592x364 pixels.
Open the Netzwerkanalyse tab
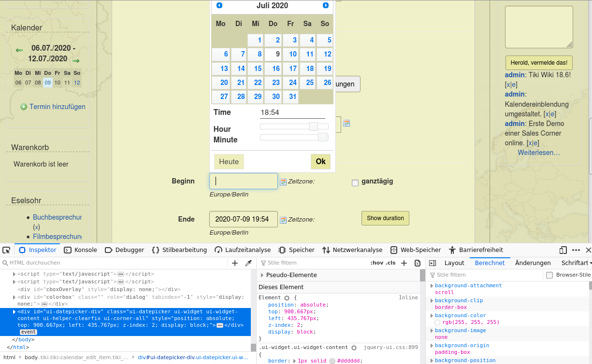(352, 250)
